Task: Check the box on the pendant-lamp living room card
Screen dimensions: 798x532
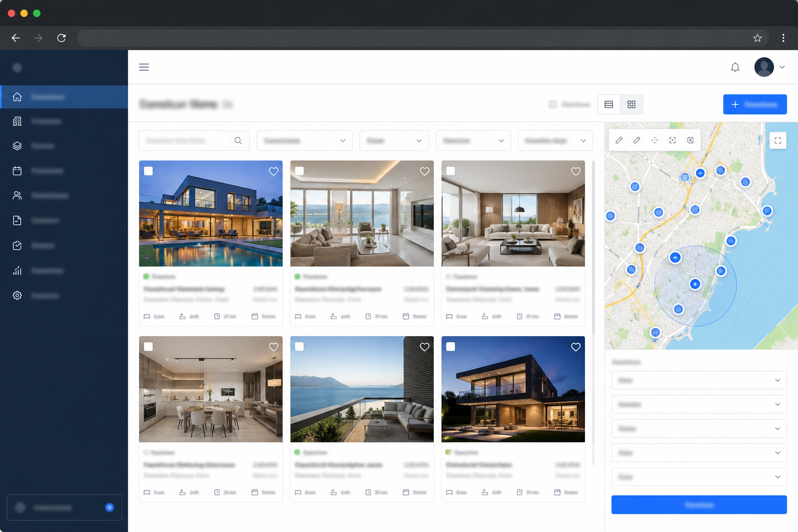Action: pos(451,171)
